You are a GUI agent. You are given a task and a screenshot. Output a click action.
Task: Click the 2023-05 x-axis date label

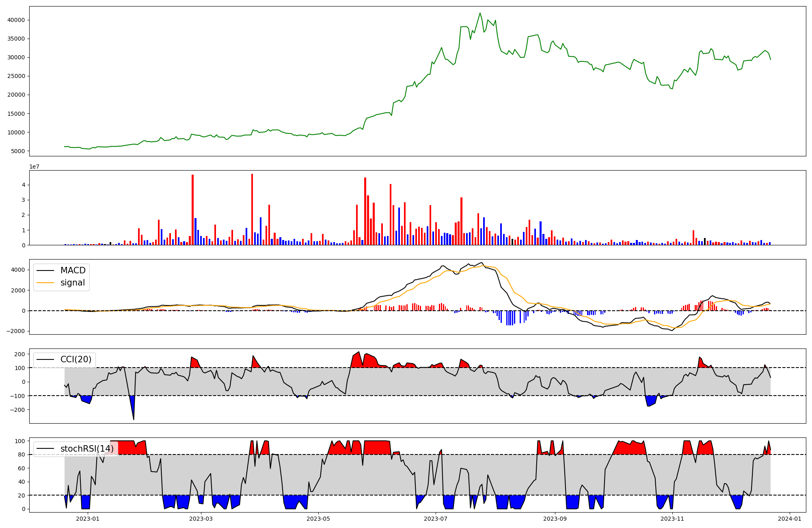(318, 519)
